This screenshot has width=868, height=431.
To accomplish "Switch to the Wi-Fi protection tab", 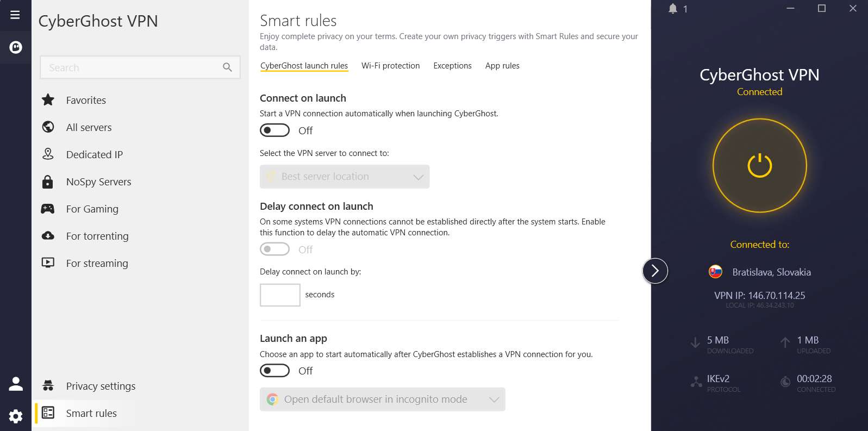I will 390,66.
